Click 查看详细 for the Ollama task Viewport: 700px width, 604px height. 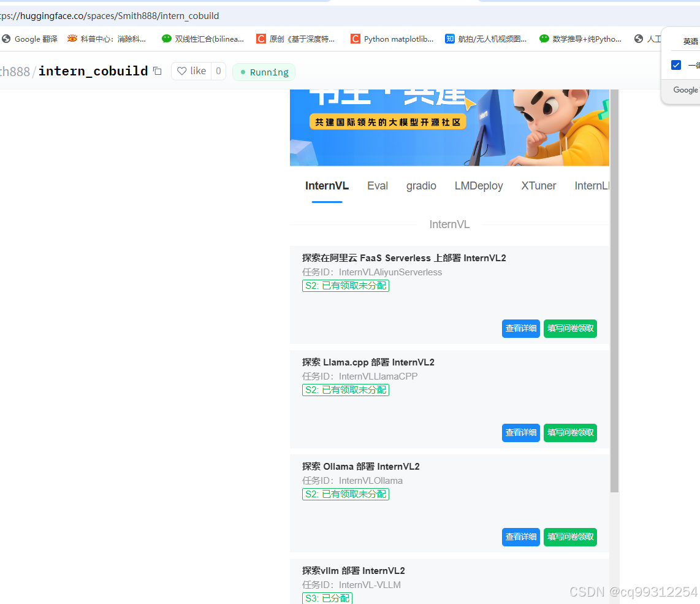tap(521, 537)
